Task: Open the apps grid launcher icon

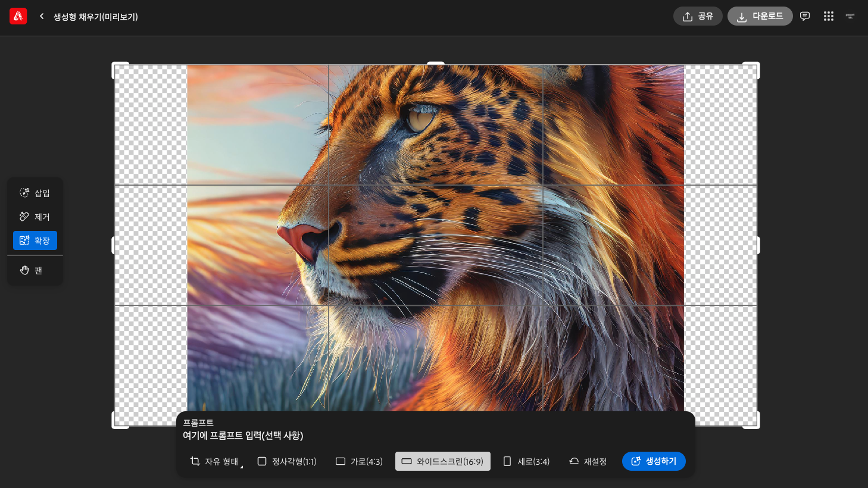Action: point(829,16)
